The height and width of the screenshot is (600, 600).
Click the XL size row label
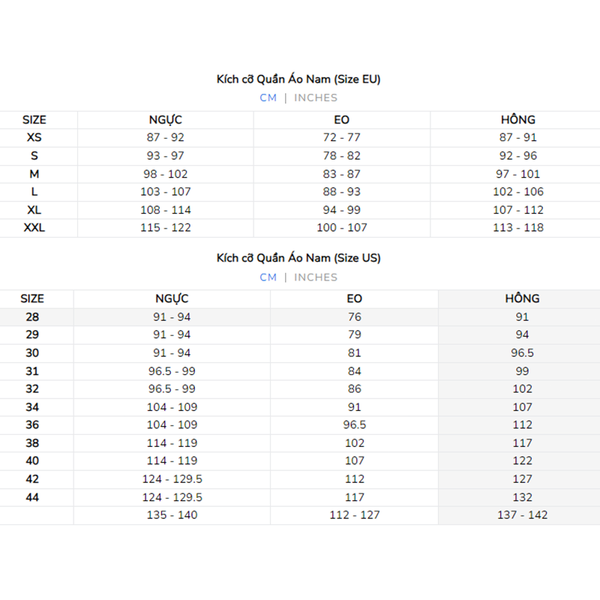[34, 210]
